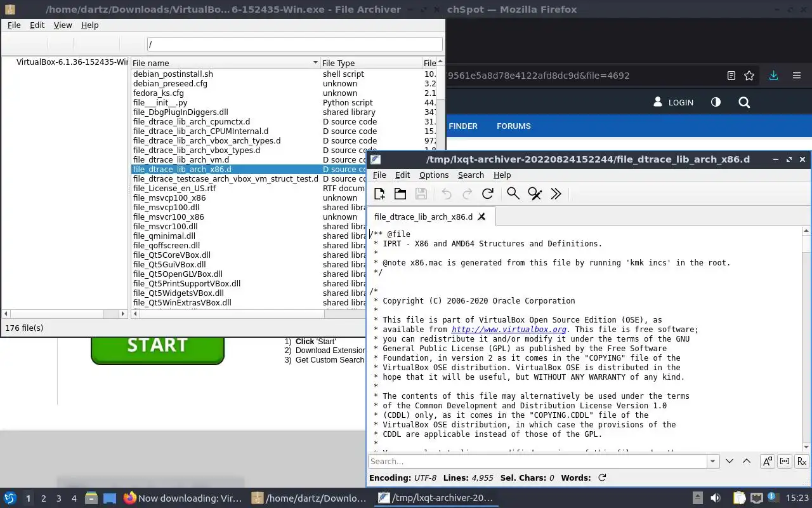
Task: Open the website search magnifier in Firefox
Action: coord(744,102)
